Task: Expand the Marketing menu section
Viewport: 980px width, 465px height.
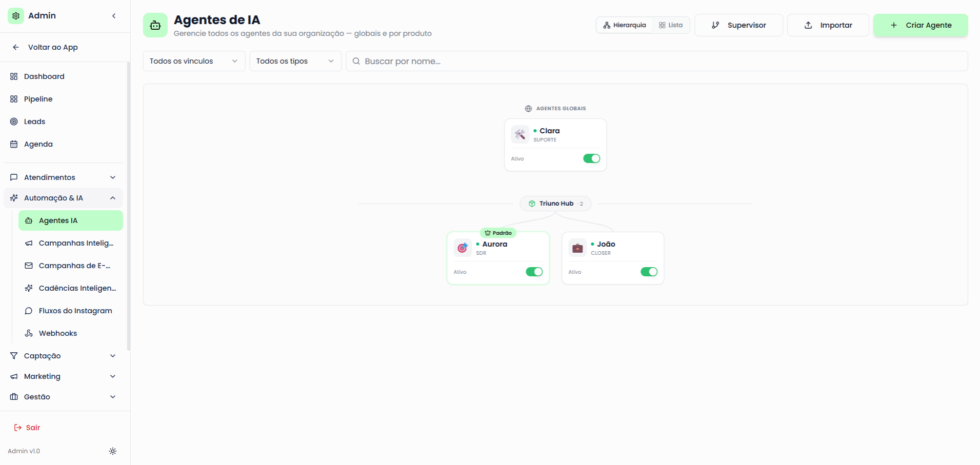Action: click(64, 376)
